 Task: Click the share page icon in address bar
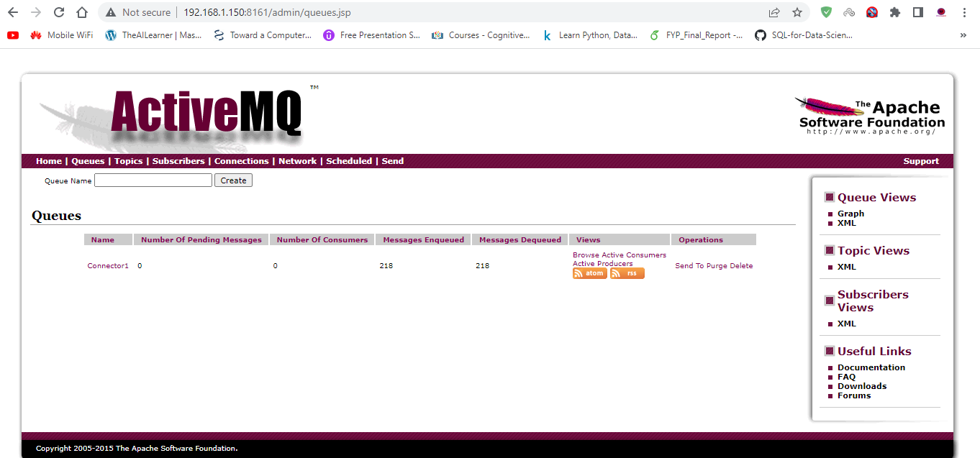[x=774, y=12]
